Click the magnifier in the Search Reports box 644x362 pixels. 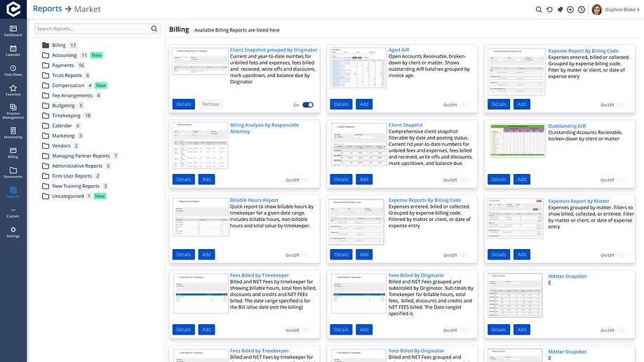(154, 28)
